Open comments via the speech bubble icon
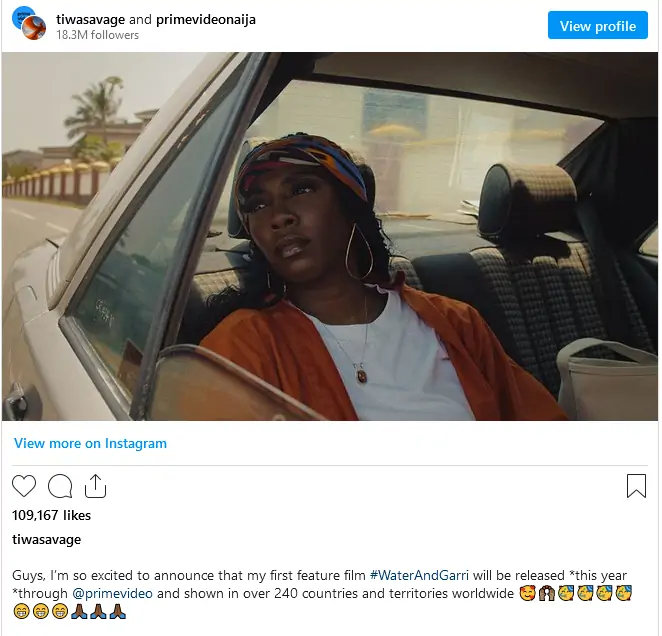 point(60,486)
